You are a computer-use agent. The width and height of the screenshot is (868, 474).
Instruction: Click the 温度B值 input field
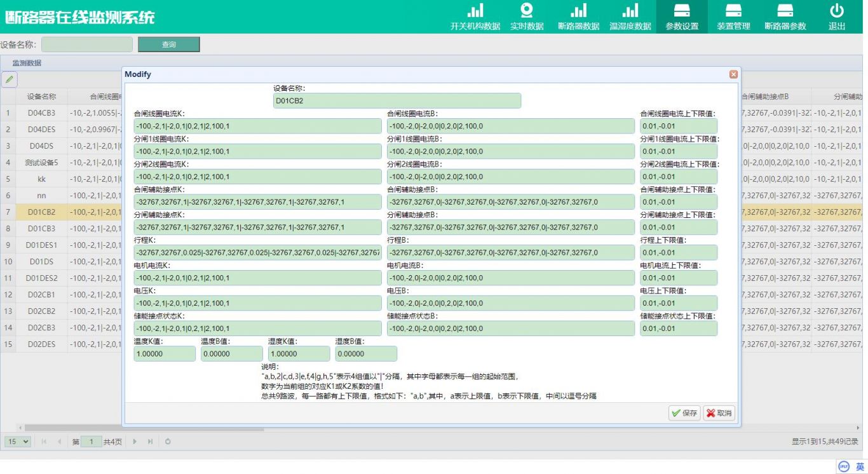tap(231, 354)
